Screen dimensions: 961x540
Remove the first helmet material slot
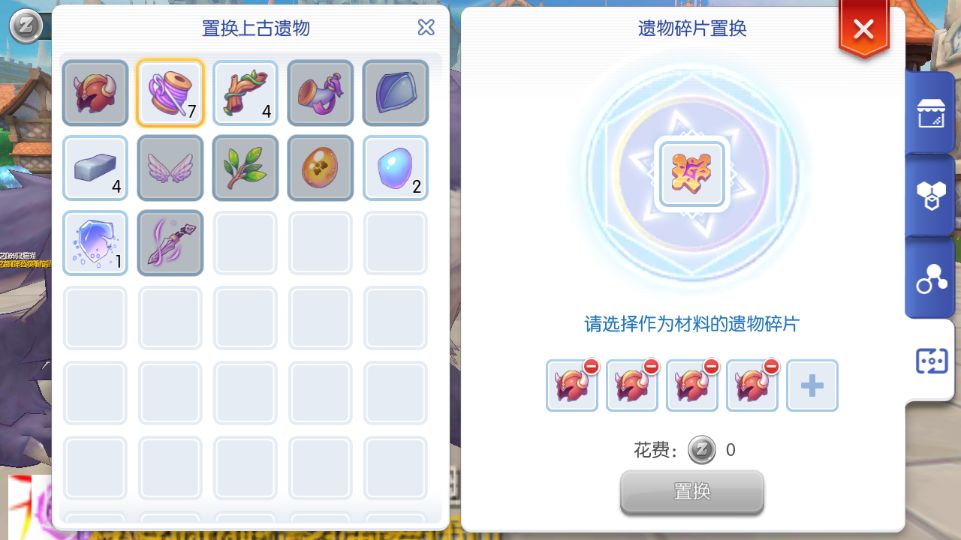coord(591,367)
